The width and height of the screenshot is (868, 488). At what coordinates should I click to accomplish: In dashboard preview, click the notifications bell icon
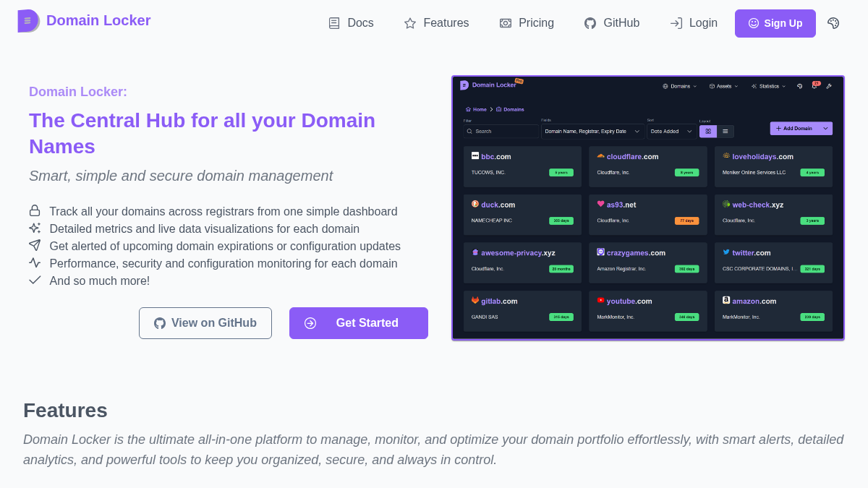[x=815, y=85]
